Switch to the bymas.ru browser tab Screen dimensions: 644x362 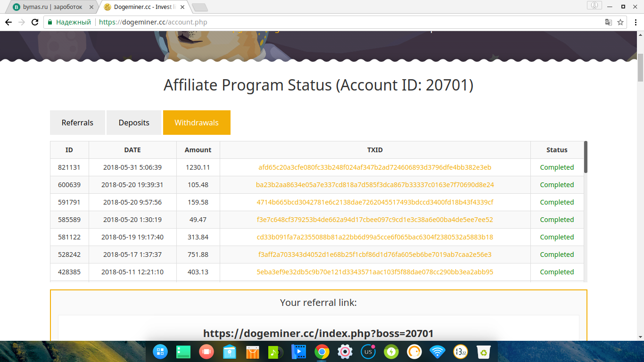click(x=51, y=7)
